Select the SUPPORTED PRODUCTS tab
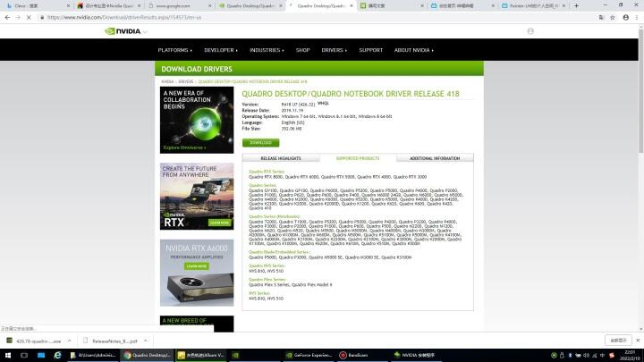The height and width of the screenshot is (362, 644). tap(358, 158)
